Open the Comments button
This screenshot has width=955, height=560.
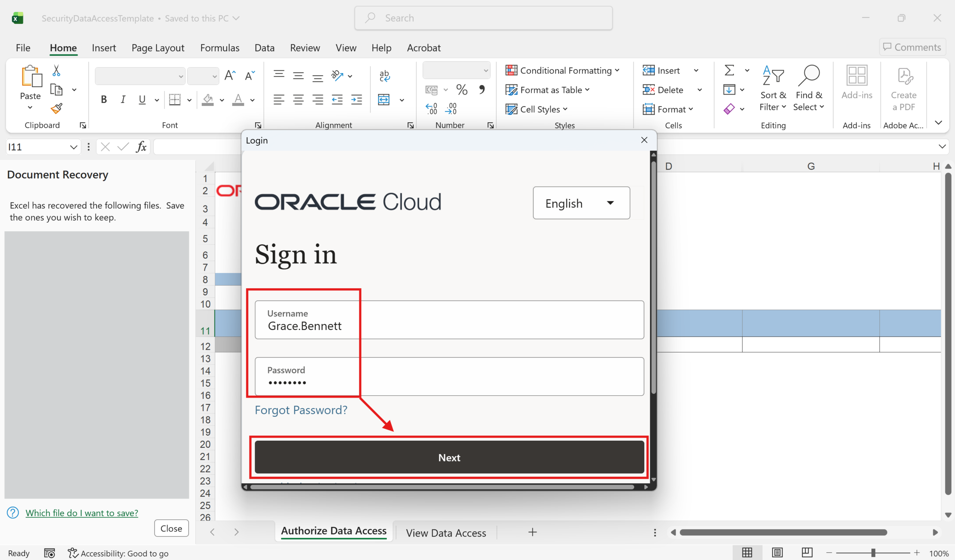click(x=912, y=47)
